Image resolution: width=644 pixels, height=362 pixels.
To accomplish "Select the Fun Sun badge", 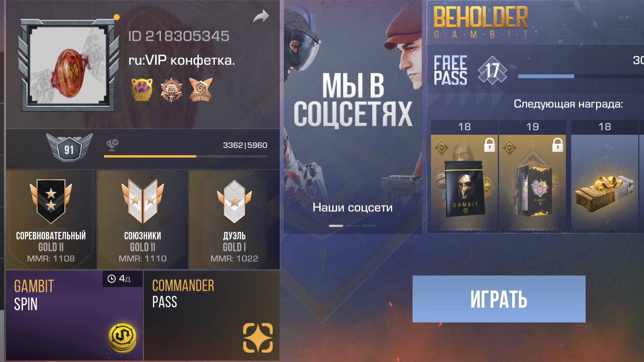I will click(x=201, y=89).
